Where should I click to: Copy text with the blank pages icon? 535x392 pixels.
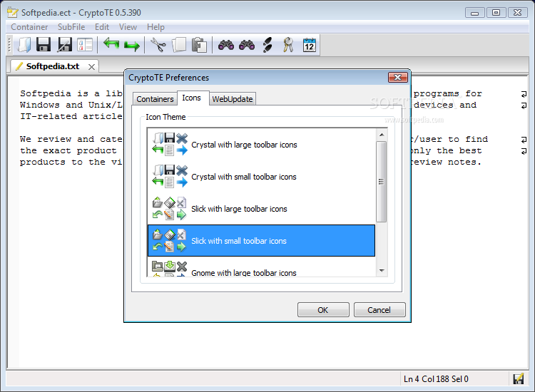[179, 45]
